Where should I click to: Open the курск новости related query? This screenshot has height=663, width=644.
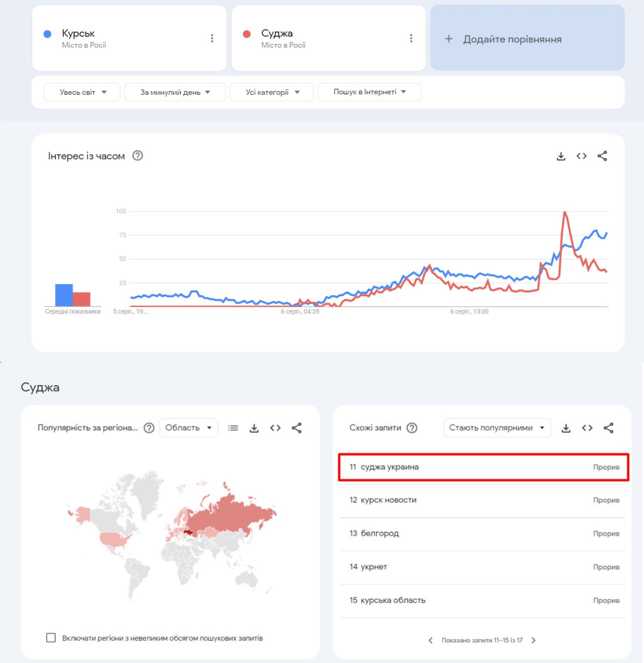[x=389, y=500]
